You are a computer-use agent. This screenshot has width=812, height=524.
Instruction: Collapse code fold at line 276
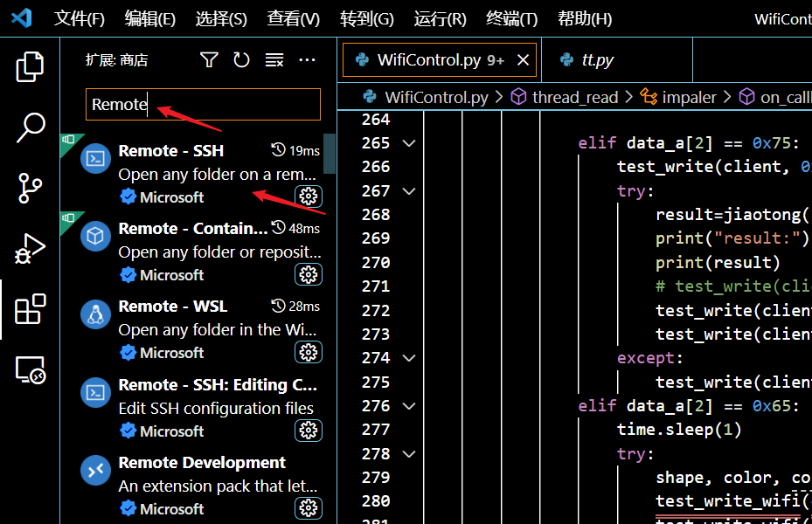click(x=409, y=406)
